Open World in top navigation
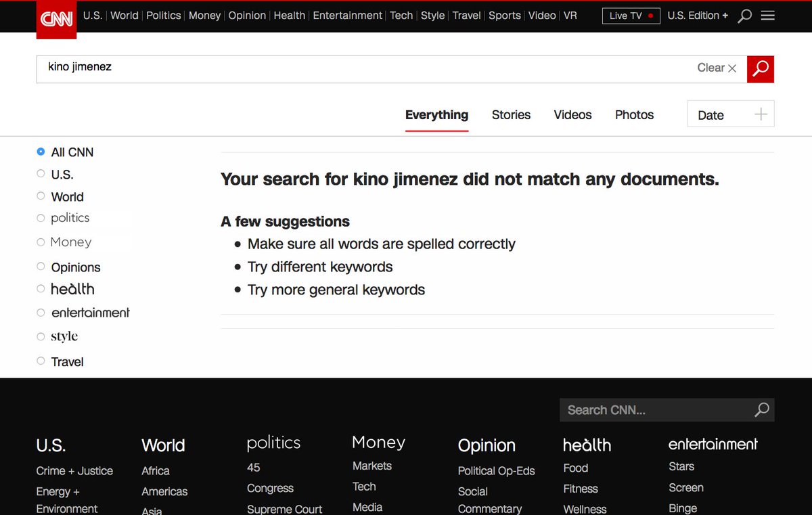 click(125, 15)
